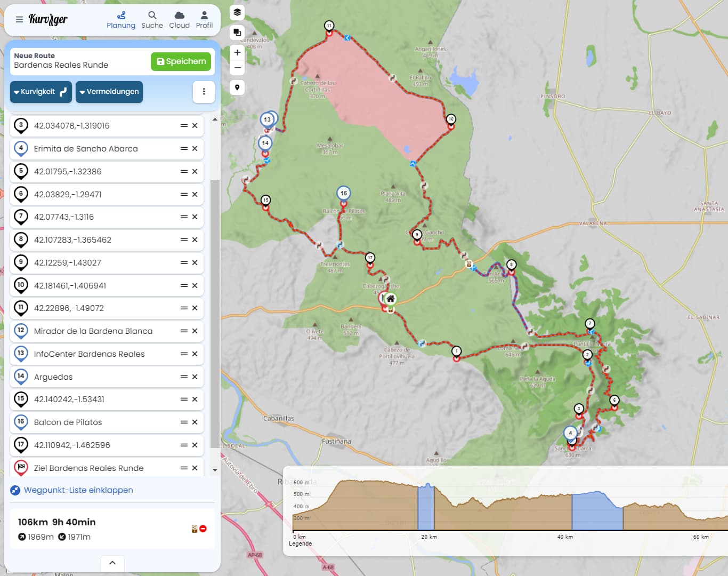Click the Speichern button
Viewport: 728px width, 576px height.
pos(181,61)
